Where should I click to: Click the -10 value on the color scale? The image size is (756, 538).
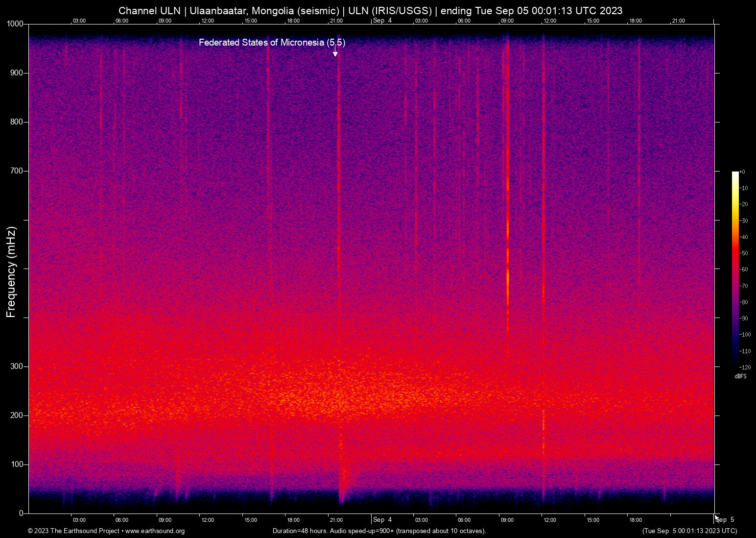pyautogui.click(x=744, y=188)
